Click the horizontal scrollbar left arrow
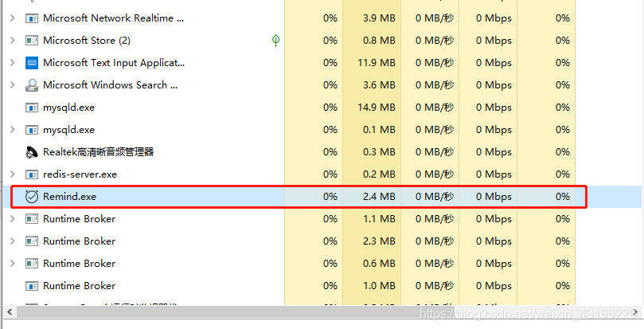The height and width of the screenshot is (329, 644). [10, 312]
